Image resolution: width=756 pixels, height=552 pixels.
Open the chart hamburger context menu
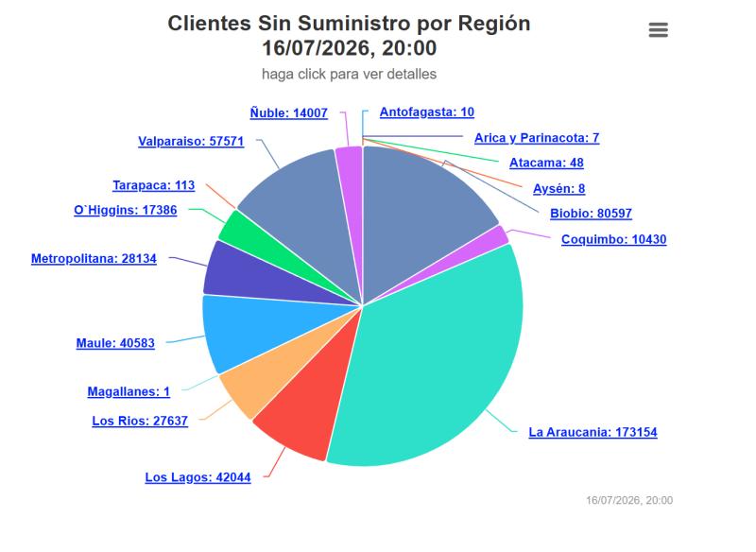(658, 30)
